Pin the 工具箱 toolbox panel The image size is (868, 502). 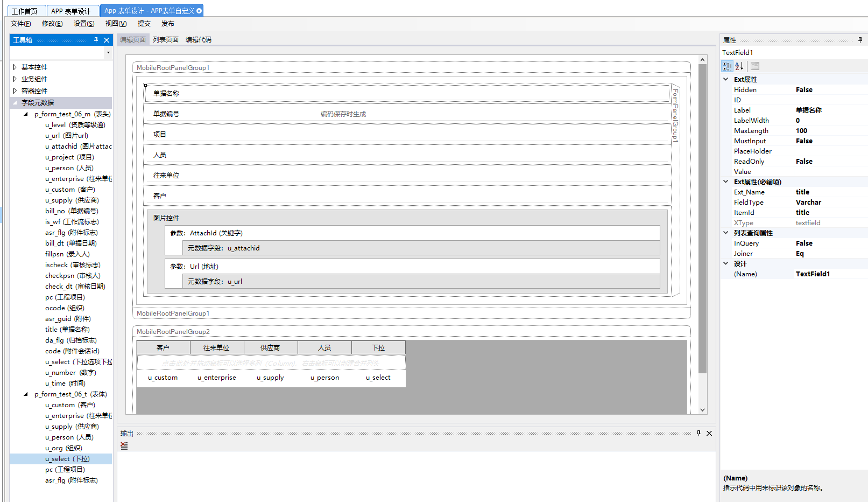click(96, 40)
